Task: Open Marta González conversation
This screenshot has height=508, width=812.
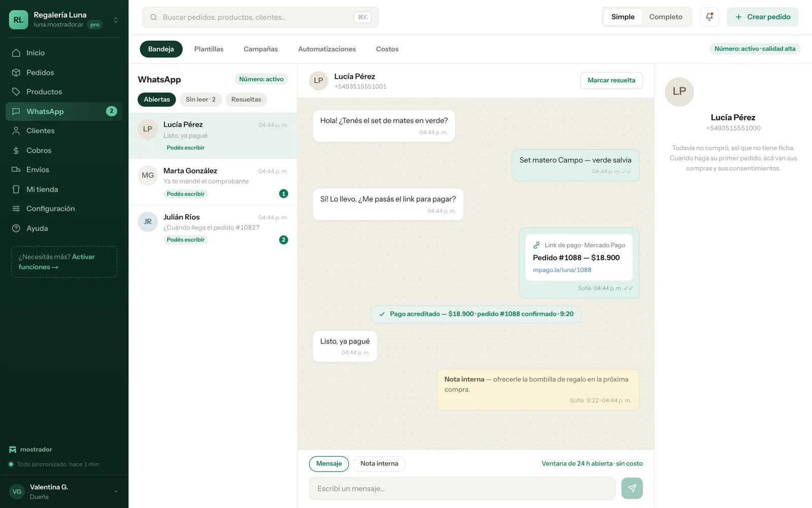Action: [213, 182]
